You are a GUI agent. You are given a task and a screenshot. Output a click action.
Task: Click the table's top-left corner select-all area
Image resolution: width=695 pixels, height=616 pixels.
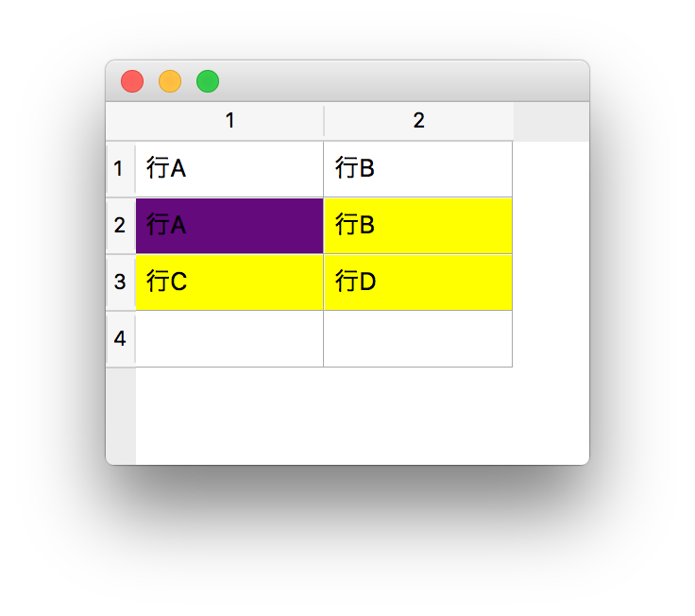coord(120,121)
